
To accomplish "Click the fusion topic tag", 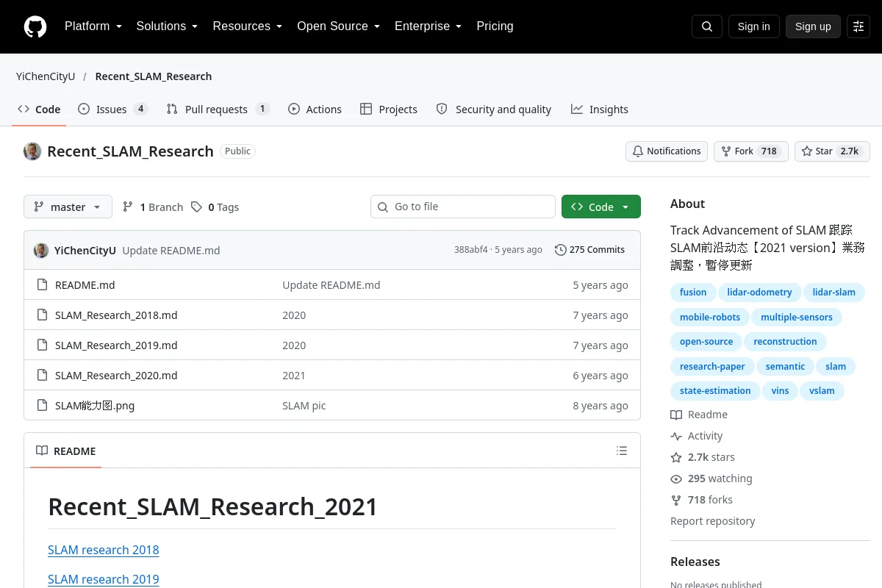I will click(x=693, y=293).
